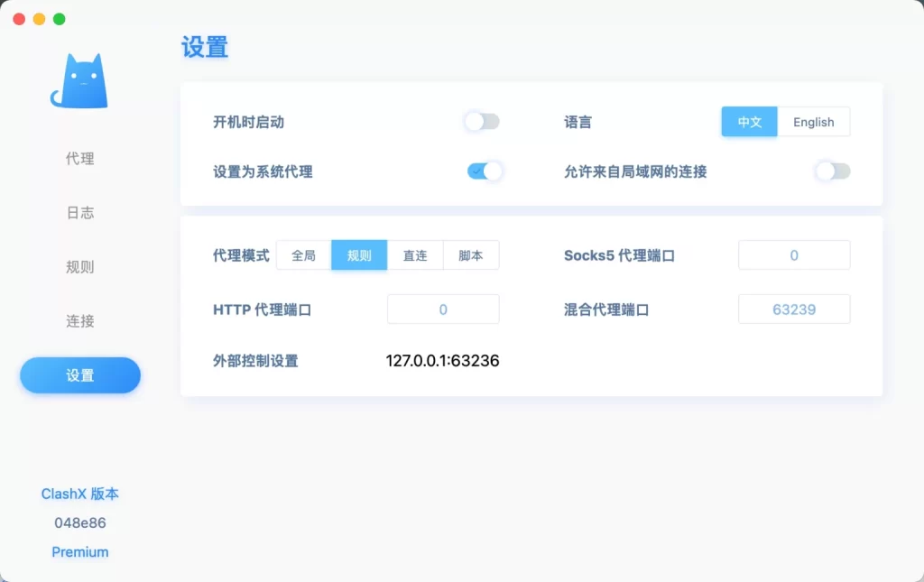This screenshot has height=582, width=924.
Task: Open the 连接 (Connections) sidebar section
Action: [79, 320]
